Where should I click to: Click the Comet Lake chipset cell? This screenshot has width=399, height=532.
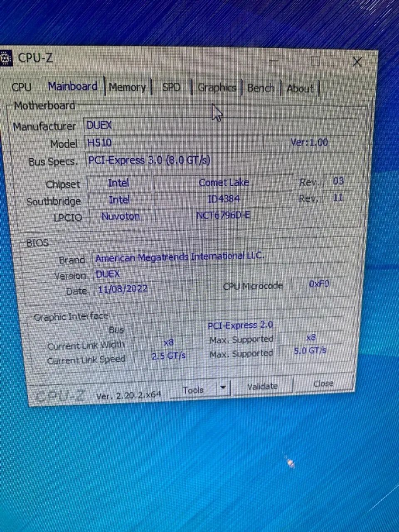click(x=224, y=182)
